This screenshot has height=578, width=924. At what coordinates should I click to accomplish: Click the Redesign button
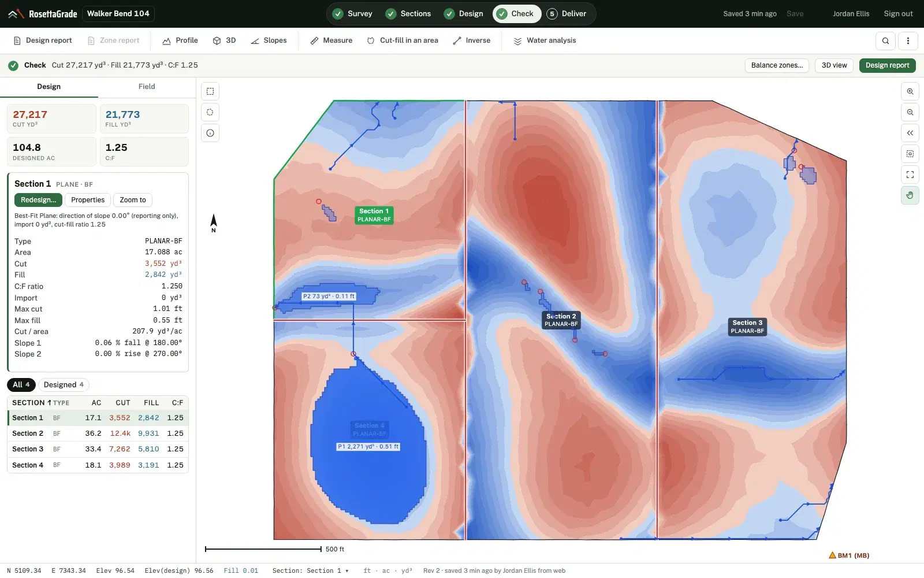click(x=38, y=200)
